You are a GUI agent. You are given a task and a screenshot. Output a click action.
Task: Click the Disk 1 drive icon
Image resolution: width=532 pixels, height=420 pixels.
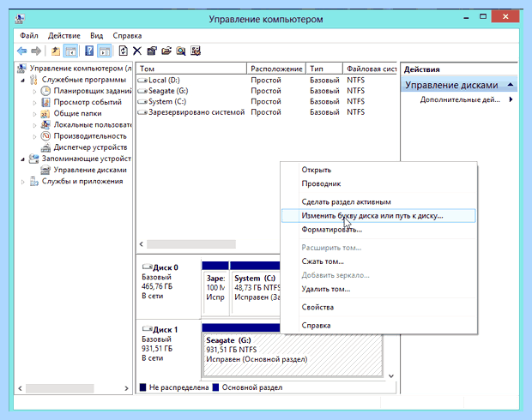point(148,329)
